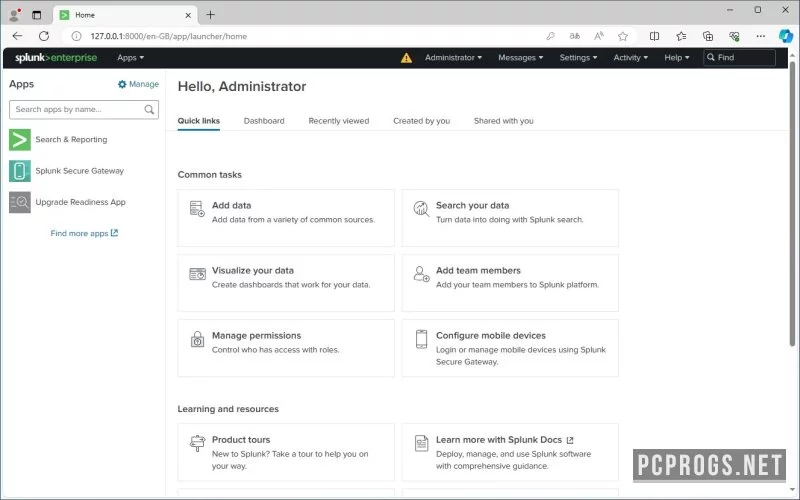
Task: Open the Product tours card title
Action: (241, 440)
